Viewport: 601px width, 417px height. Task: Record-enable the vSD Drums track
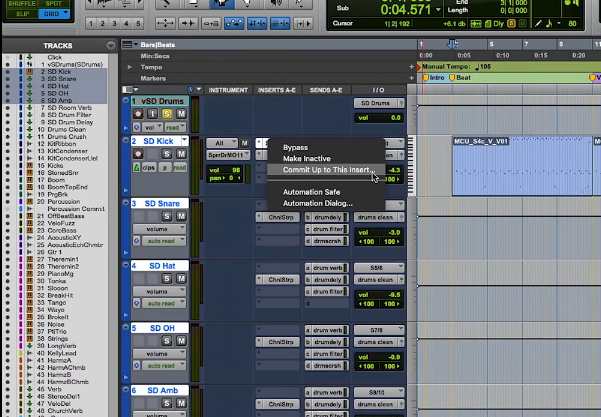[138, 114]
